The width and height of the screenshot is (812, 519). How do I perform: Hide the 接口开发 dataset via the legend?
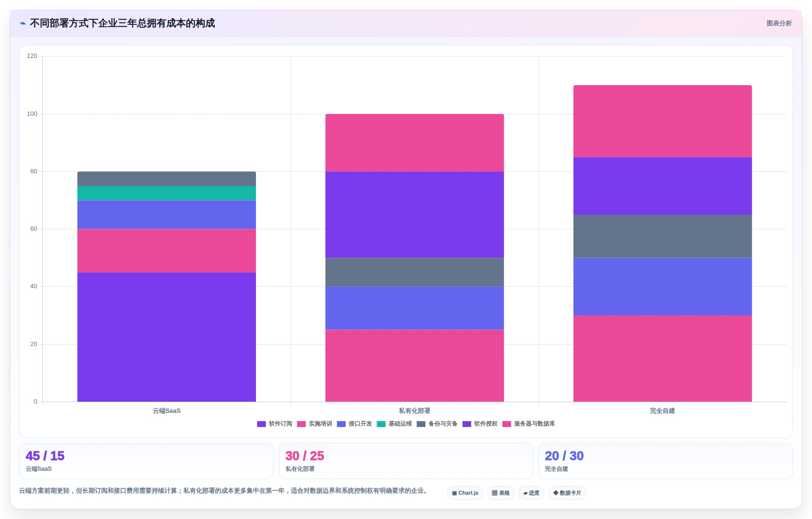(x=354, y=424)
